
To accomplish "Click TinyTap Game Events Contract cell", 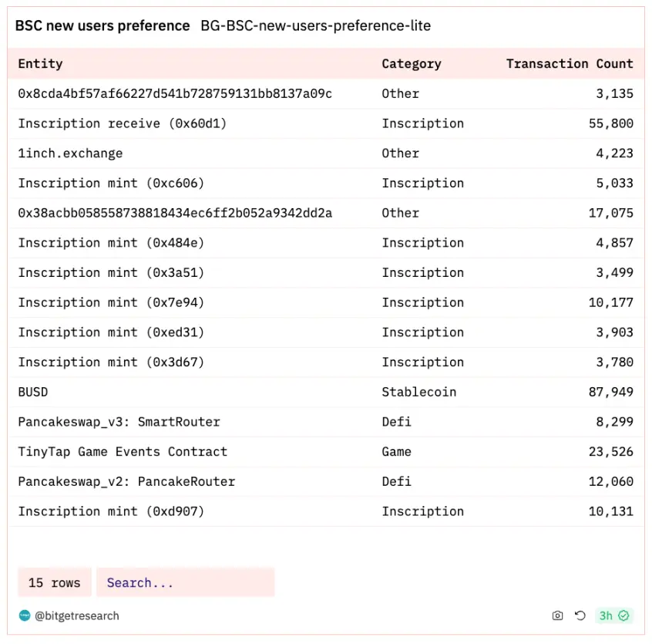I will click(123, 452).
